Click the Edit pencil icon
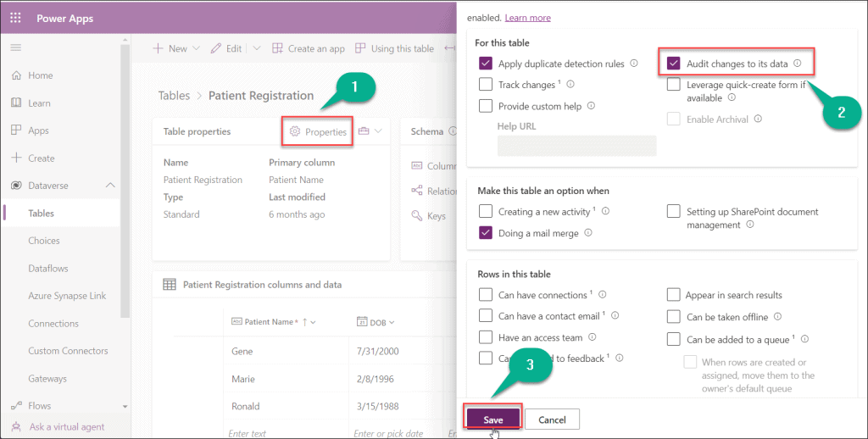The width and height of the screenshot is (868, 439). (x=216, y=48)
